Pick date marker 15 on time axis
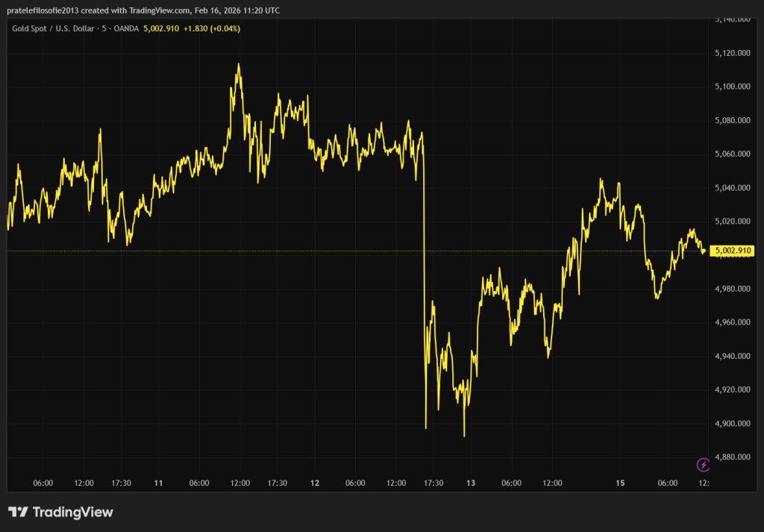The width and height of the screenshot is (764, 532). click(x=620, y=484)
